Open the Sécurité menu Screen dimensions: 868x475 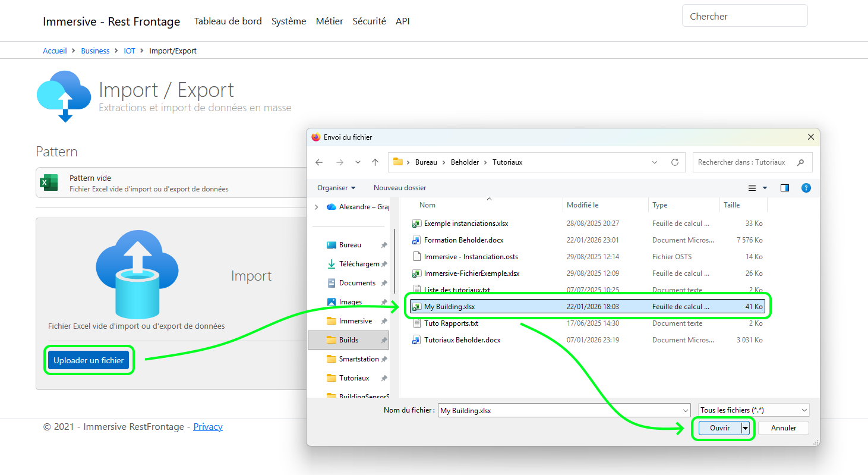(369, 21)
